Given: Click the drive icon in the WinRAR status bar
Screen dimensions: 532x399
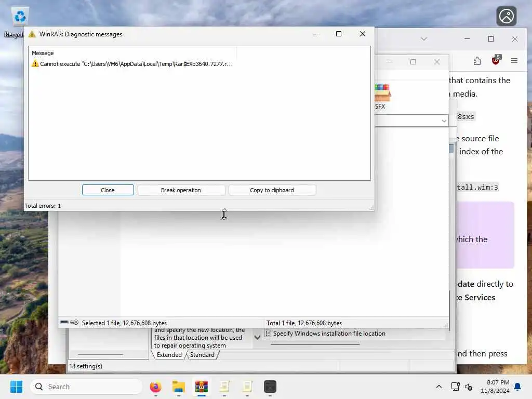Looking at the screenshot, I should pos(64,322).
